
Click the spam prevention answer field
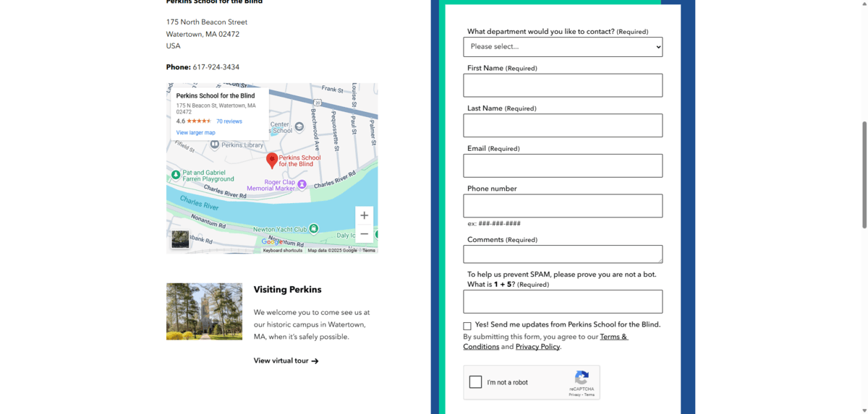point(563,301)
